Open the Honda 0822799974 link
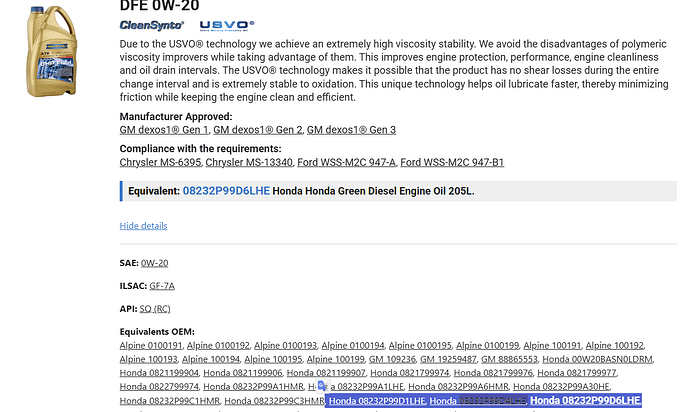The width and height of the screenshot is (690, 412). [x=159, y=386]
